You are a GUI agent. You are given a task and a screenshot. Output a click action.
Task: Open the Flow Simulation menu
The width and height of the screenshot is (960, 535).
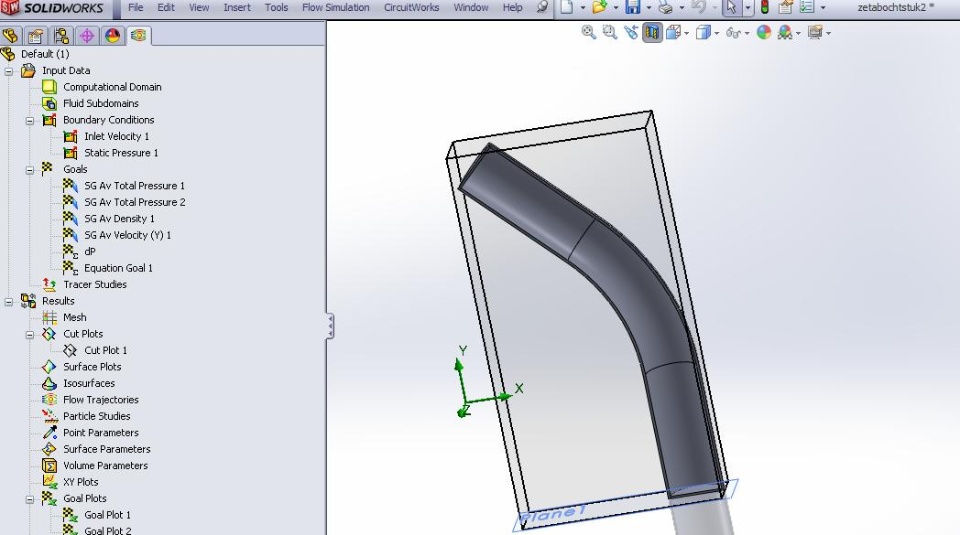[x=336, y=7]
